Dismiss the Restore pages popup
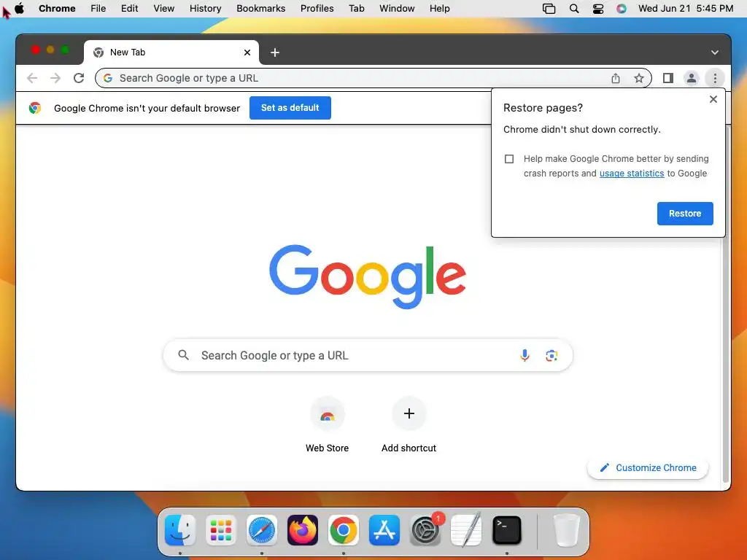Image resolution: width=747 pixels, height=560 pixels. coord(713,99)
